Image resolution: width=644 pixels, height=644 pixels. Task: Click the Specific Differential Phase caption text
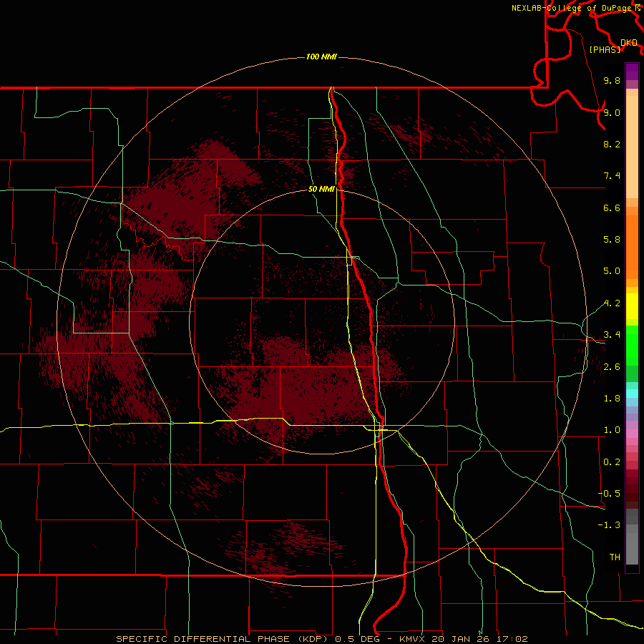point(321,639)
